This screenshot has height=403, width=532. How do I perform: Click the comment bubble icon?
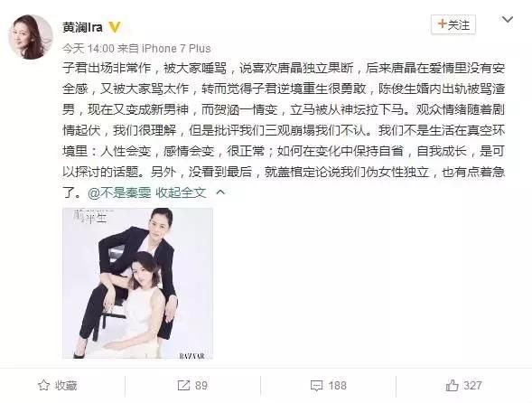316,386
